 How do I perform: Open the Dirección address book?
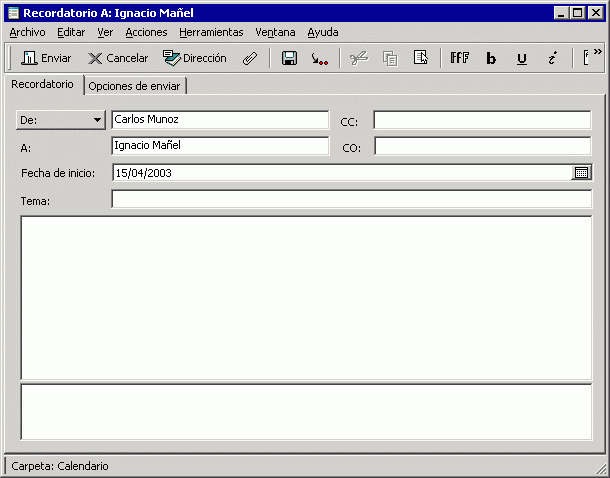tap(195, 58)
